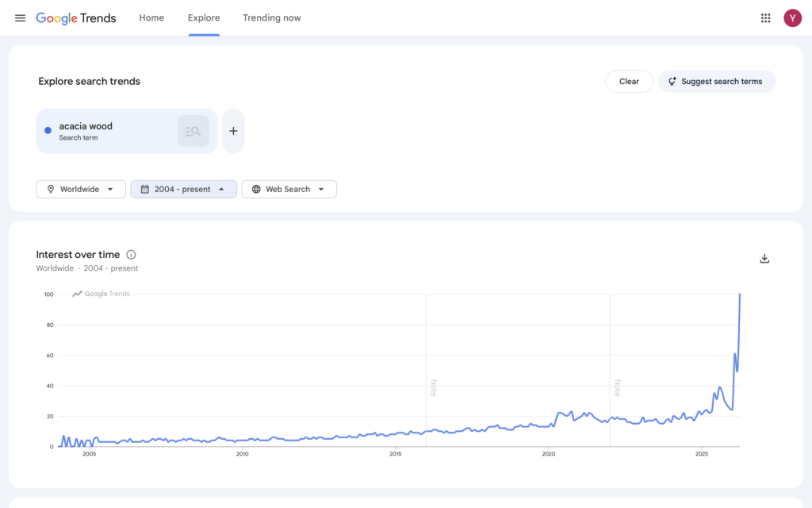Click Suggest search terms button

tap(716, 81)
